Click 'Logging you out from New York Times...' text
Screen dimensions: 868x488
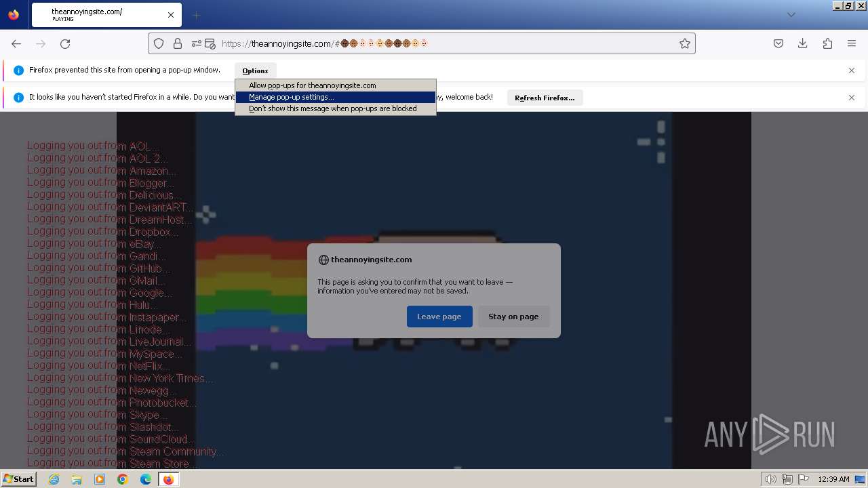point(120,378)
